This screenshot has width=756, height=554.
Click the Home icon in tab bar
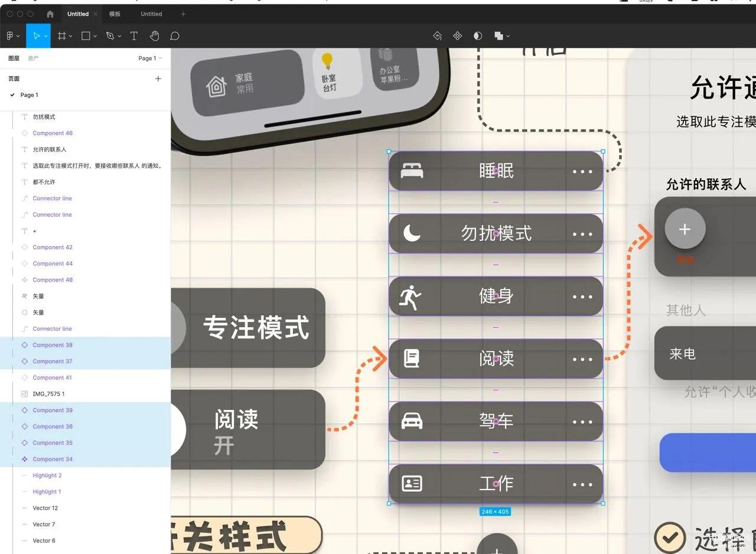click(x=50, y=14)
